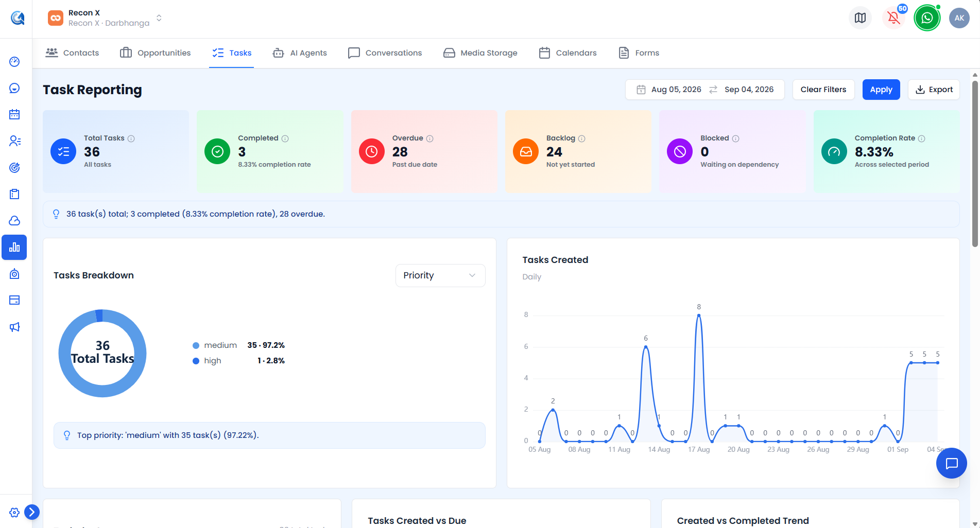Click the app logo at top left
Image resolution: width=980 pixels, height=528 pixels.
pyautogui.click(x=18, y=18)
